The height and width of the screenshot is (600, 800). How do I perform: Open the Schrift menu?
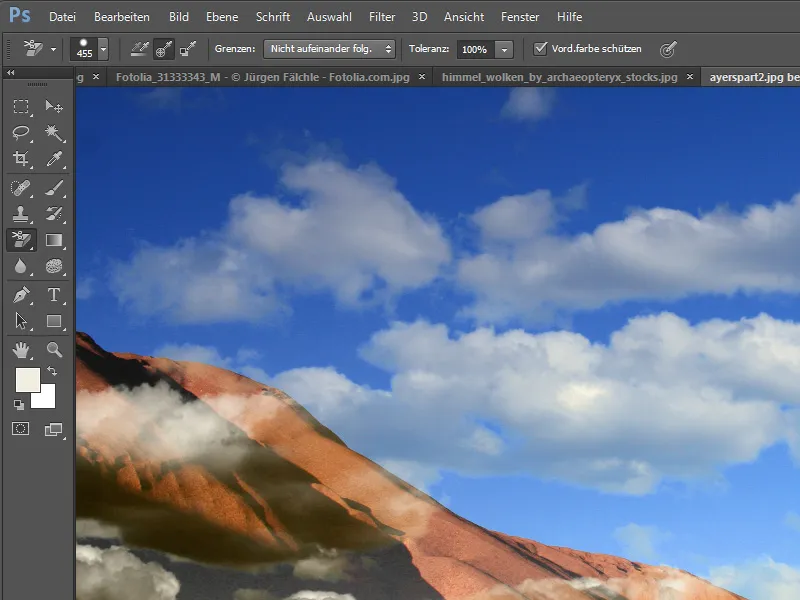[273, 17]
